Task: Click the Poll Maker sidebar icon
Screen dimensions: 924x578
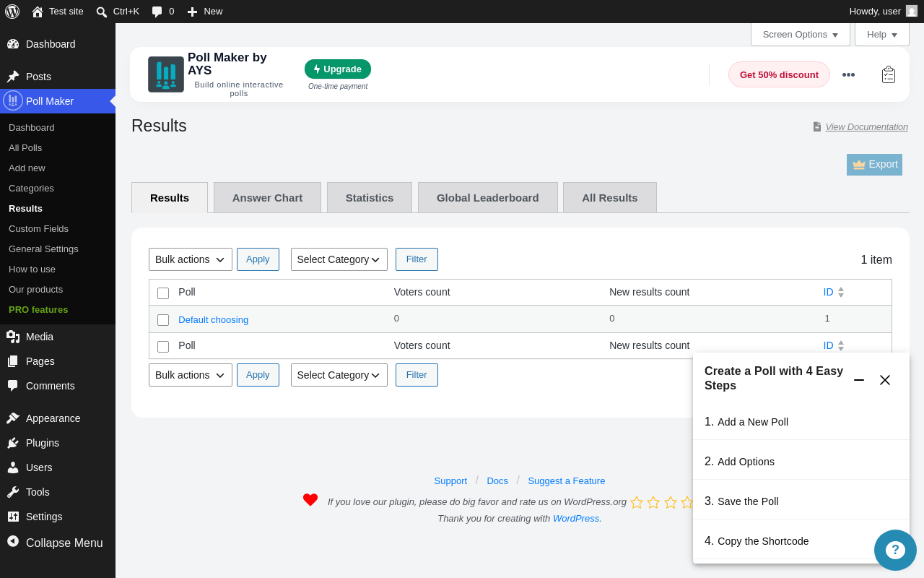Action: click(13, 100)
